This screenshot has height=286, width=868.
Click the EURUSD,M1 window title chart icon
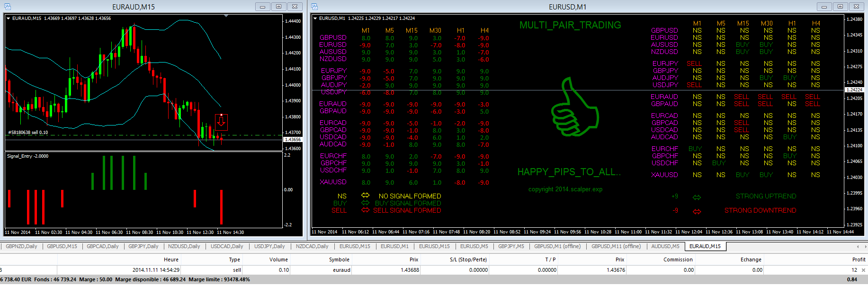pos(314,7)
